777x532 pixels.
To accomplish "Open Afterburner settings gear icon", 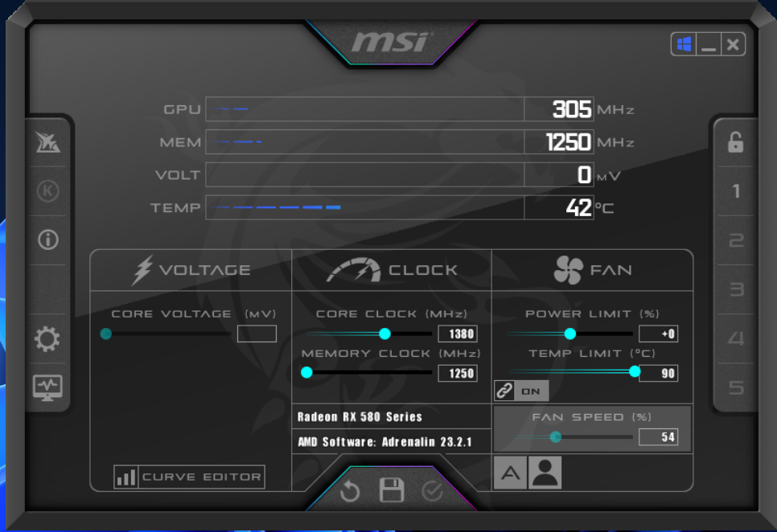I will pyautogui.click(x=47, y=339).
